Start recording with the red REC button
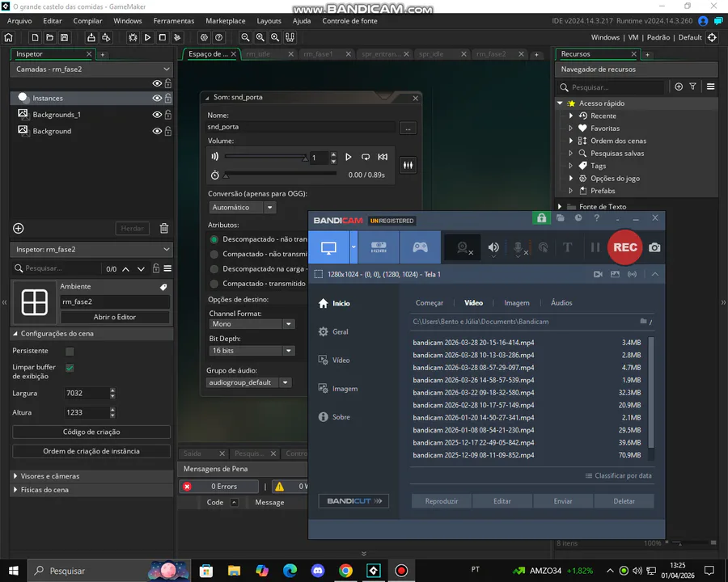This screenshot has height=582, width=728. [x=625, y=247]
